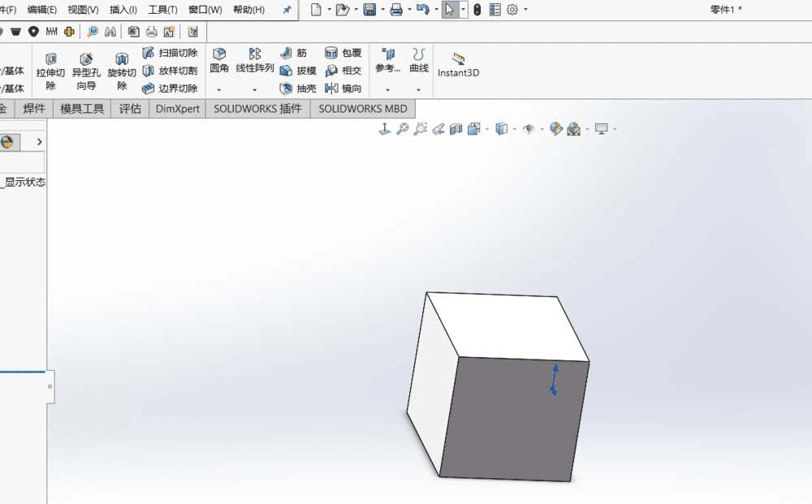Screen dimensions: 812x504
Task: Activate the Select cursor tool
Action: coord(450,9)
